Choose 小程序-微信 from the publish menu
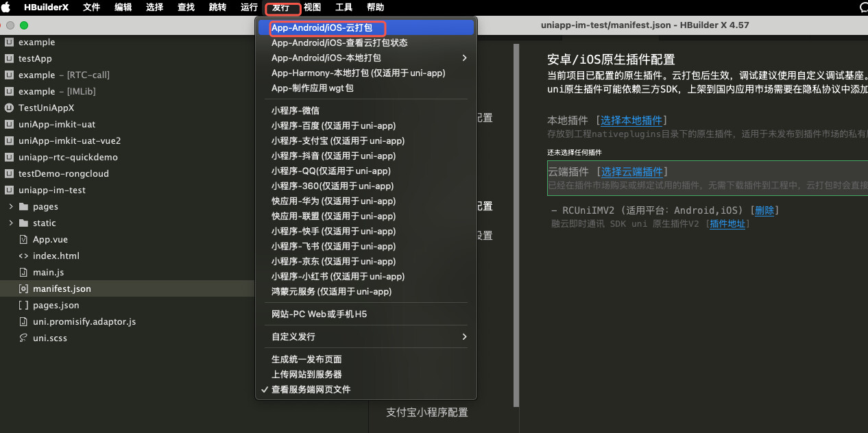 296,110
